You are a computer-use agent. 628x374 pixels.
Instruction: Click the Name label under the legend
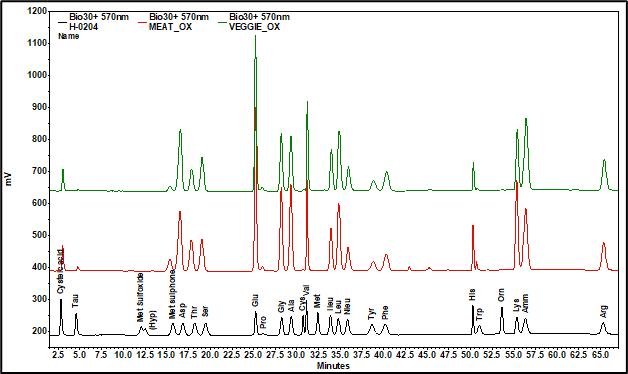point(68,36)
